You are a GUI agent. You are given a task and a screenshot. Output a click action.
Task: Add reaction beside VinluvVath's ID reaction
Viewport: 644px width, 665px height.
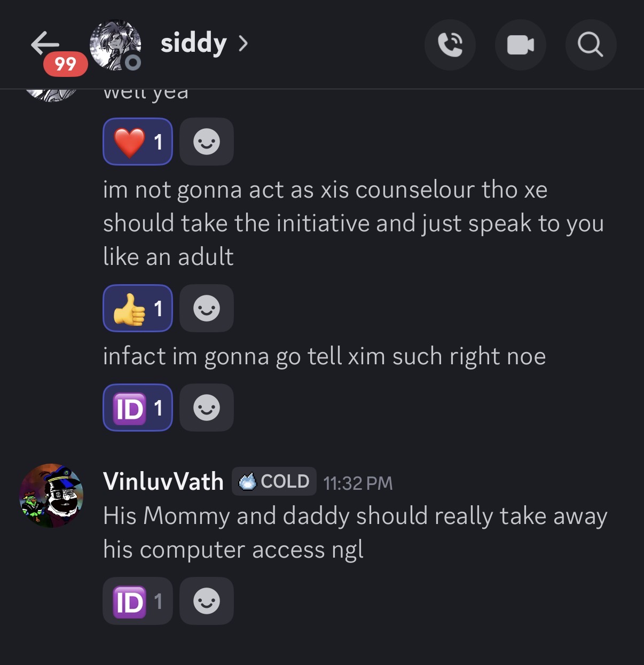pyautogui.click(x=207, y=601)
